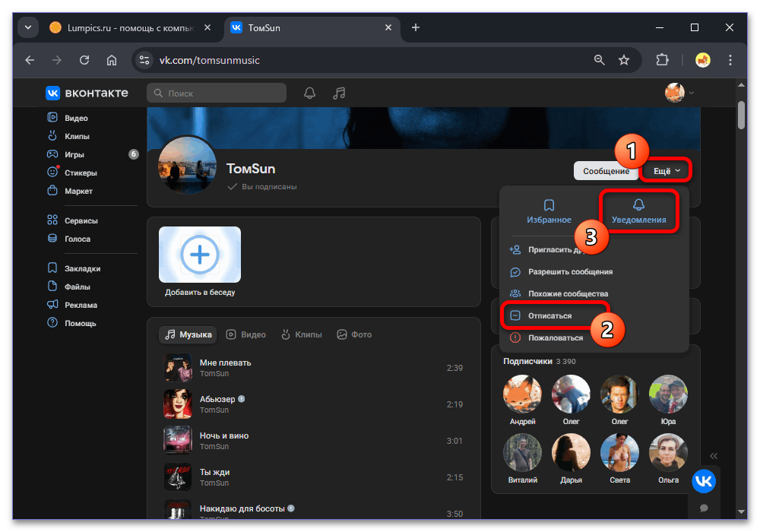
Task: Click the Вы подписаны status
Action: [x=262, y=186]
